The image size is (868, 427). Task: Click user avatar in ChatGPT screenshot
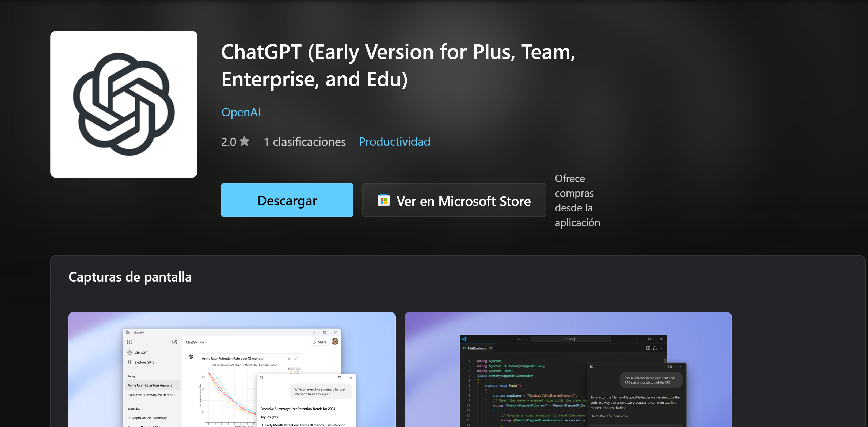tap(335, 341)
